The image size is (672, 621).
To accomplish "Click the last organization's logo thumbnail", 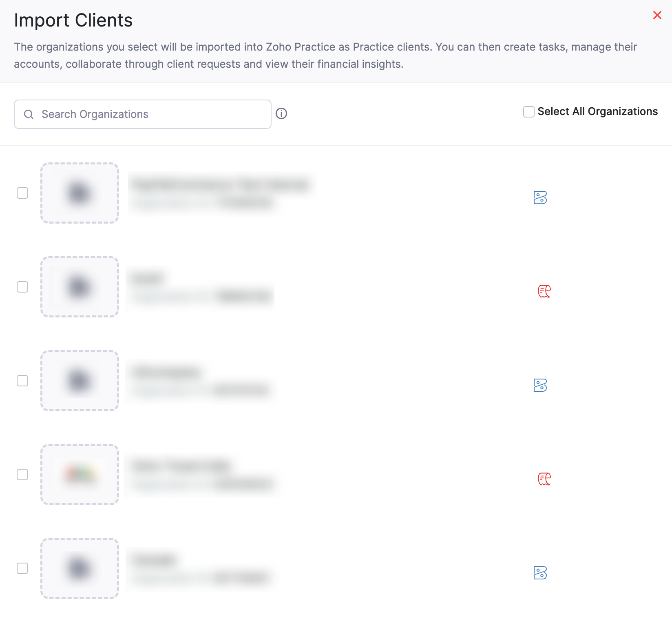I will 80,569.
